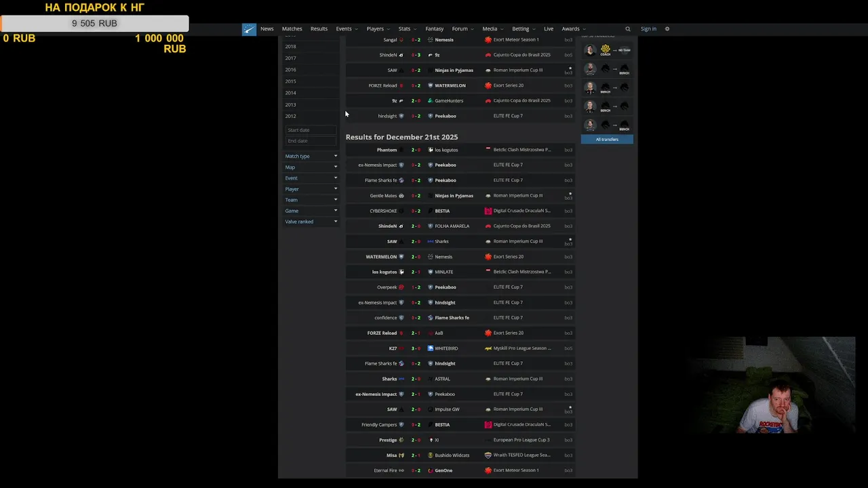Expand the Map filter

[x=311, y=167]
